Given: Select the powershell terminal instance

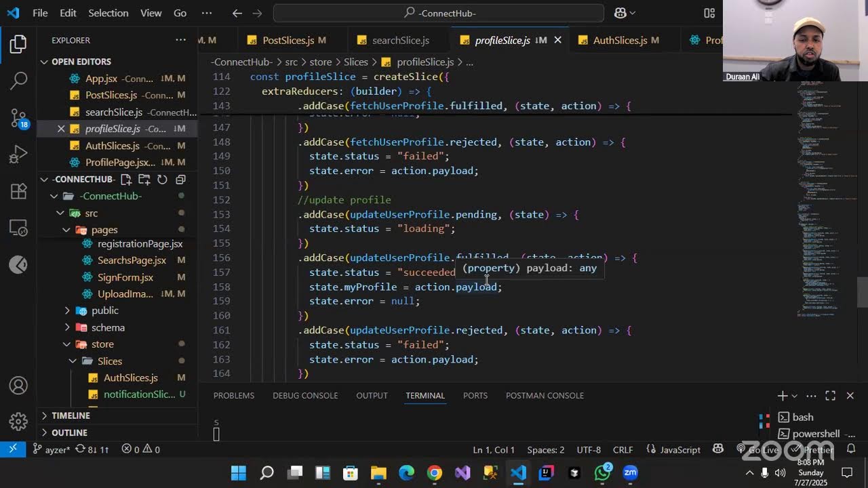Looking at the screenshot, I should (816, 434).
